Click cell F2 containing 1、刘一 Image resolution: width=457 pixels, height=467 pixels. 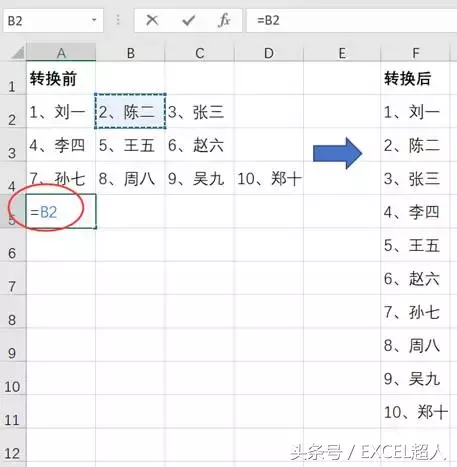click(x=416, y=111)
